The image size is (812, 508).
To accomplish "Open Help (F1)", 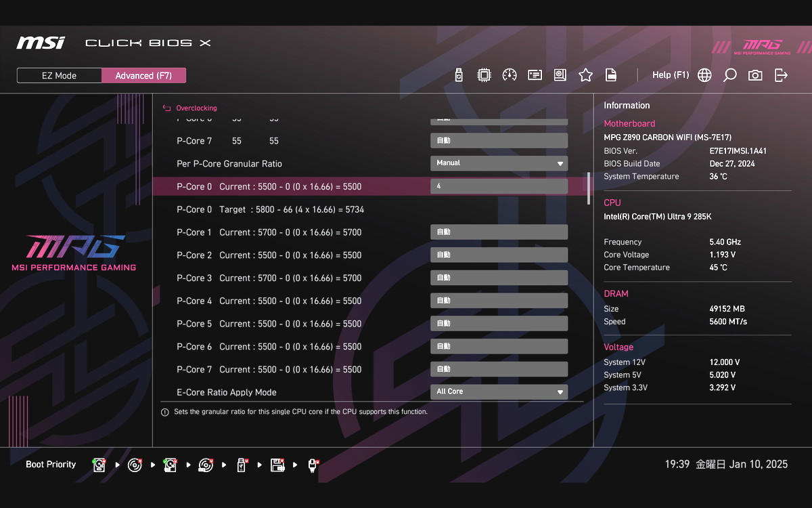I will [x=671, y=75].
